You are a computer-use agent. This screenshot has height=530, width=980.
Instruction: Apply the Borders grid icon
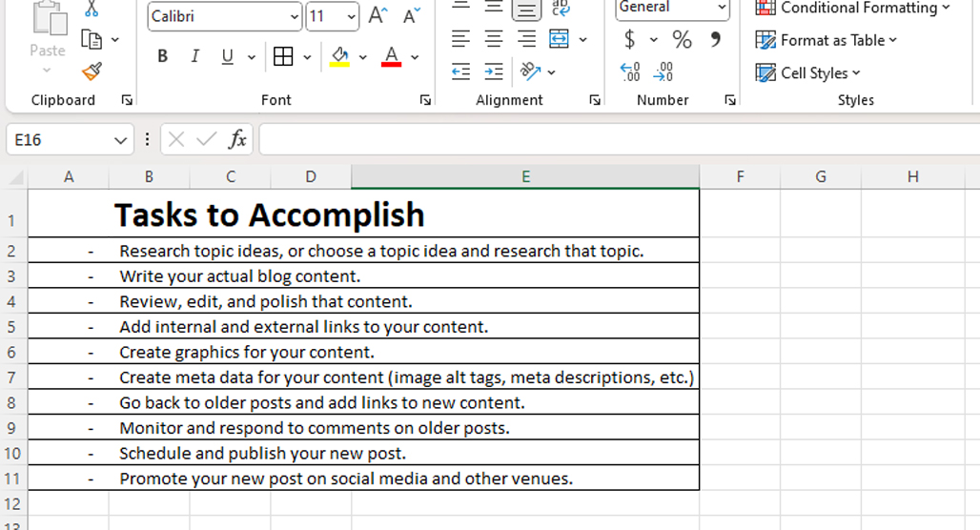coord(283,56)
